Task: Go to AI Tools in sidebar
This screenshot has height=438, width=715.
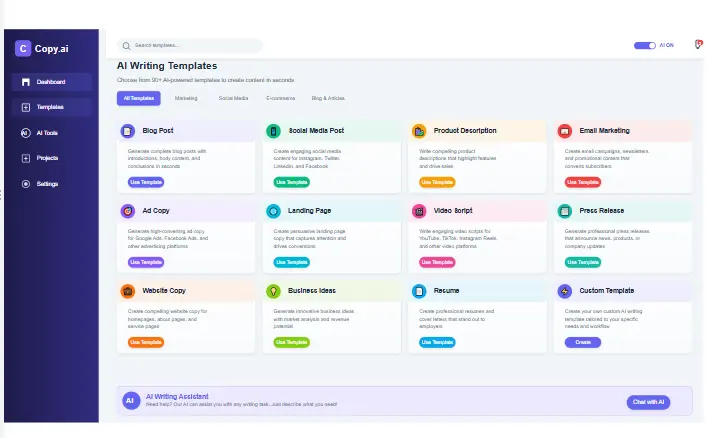Action: [x=52, y=133]
